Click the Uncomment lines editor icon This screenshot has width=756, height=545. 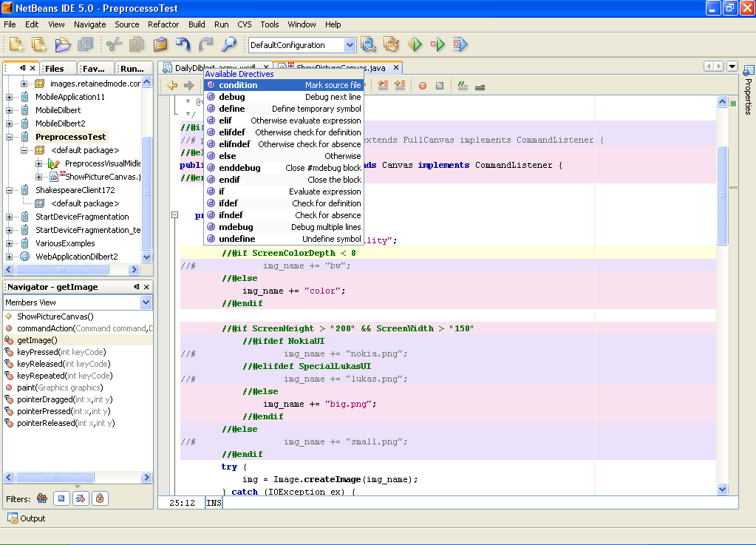[x=480, y=87]
